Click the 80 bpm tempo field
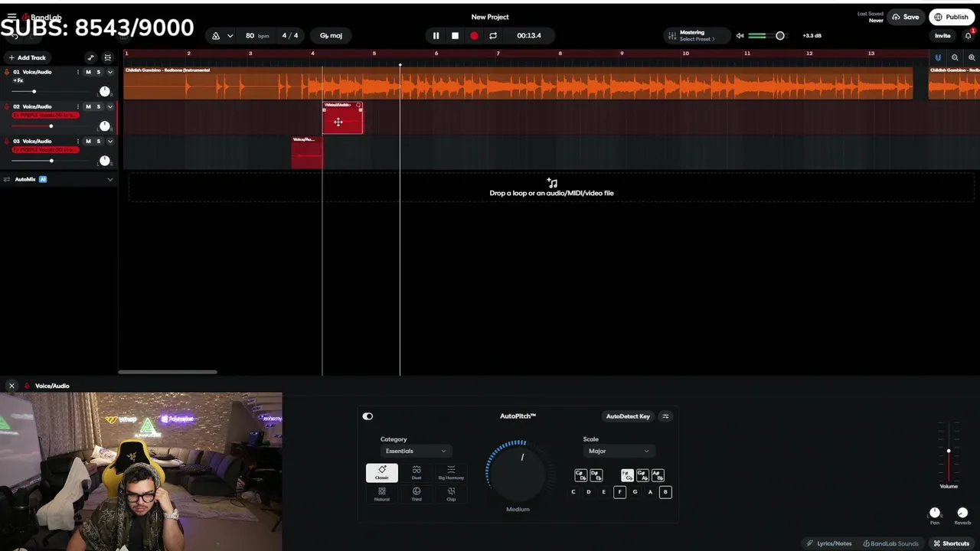Image resolution: width=980 pixels, height=551 pixels. coord(257,36)
